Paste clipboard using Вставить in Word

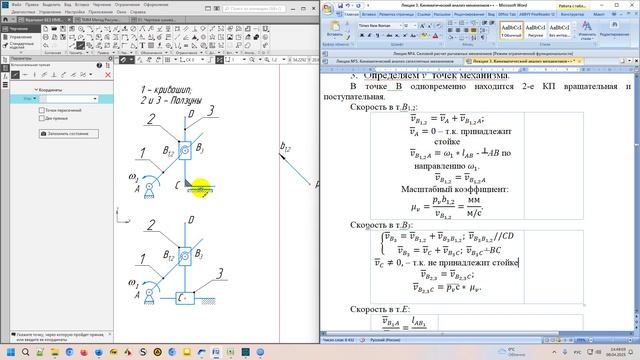(x=335, y=29)
